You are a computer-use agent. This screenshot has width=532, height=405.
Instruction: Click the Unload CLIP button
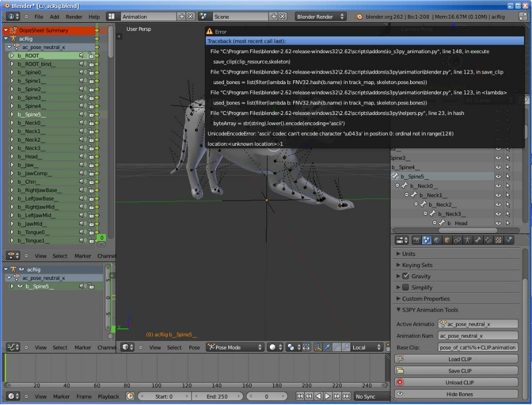456,382
